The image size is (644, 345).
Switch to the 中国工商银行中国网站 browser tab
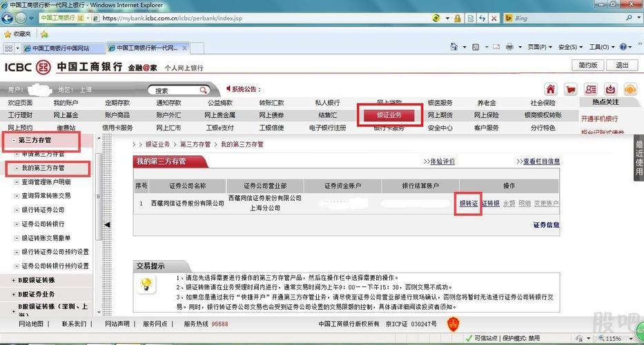pyautogui.click(x=64, y=48)
